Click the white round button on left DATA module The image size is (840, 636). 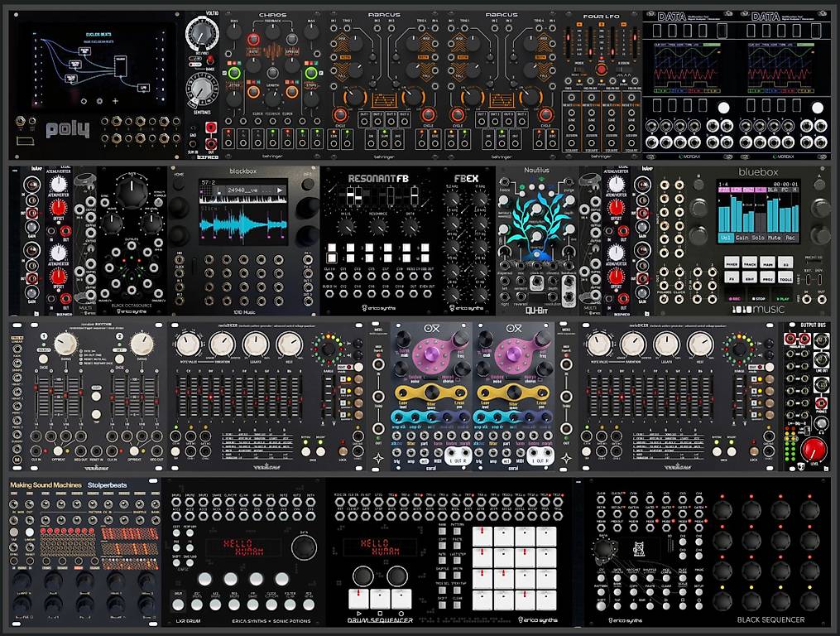tap(723, 108)
